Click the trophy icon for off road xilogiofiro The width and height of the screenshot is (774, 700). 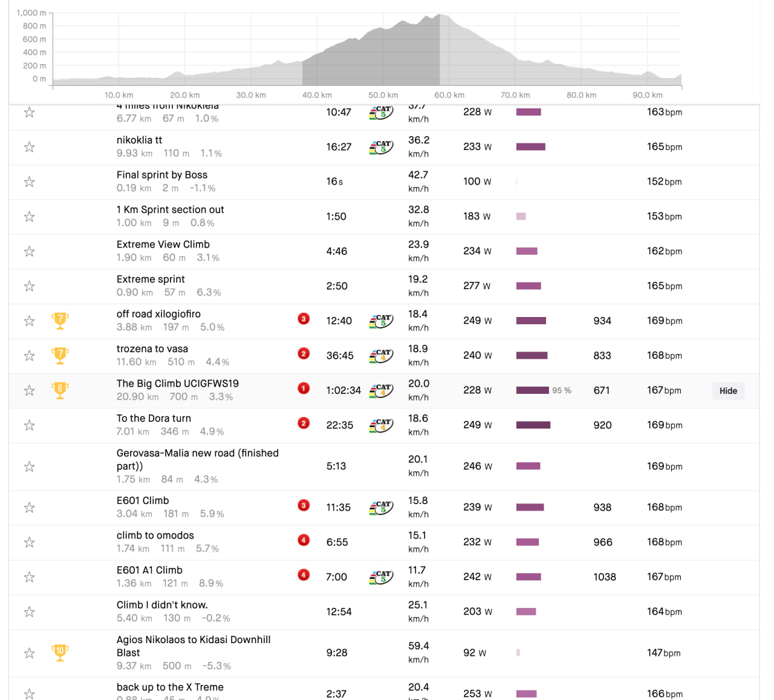pyautogui.click(x=60, y=321)
